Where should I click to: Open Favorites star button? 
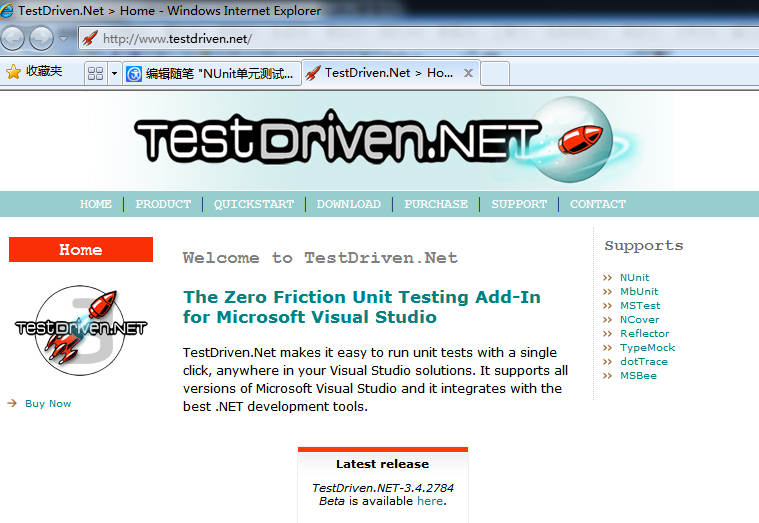point(14,72)
